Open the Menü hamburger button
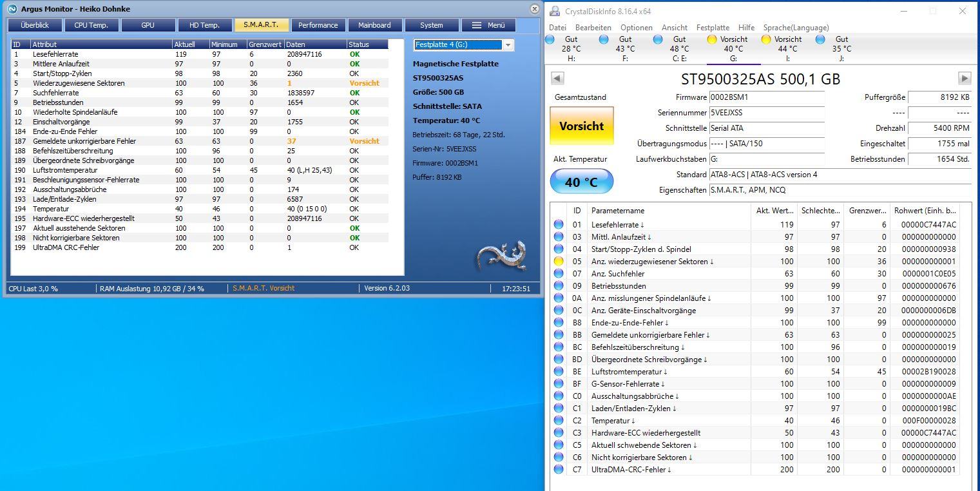Viewport: 980px width, 491px height. (x=488, y=25)
